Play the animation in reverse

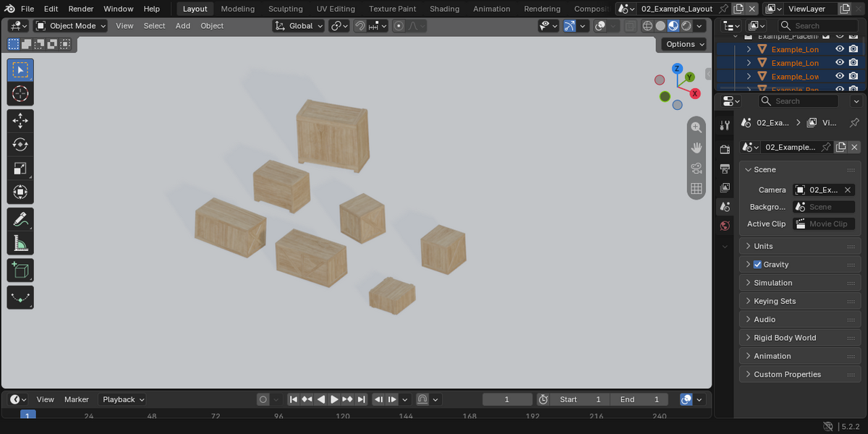(320, 399)
